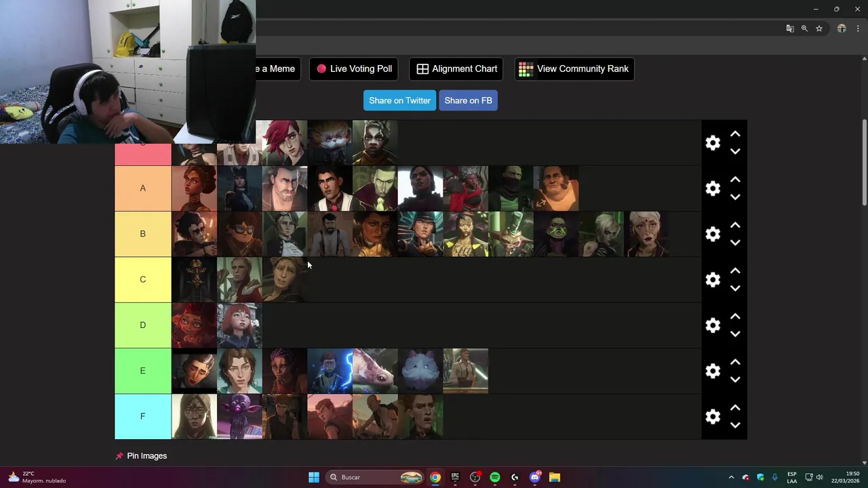Open Discord from the taskbar
Screen dimensions: 868x488
coord(535,477)
